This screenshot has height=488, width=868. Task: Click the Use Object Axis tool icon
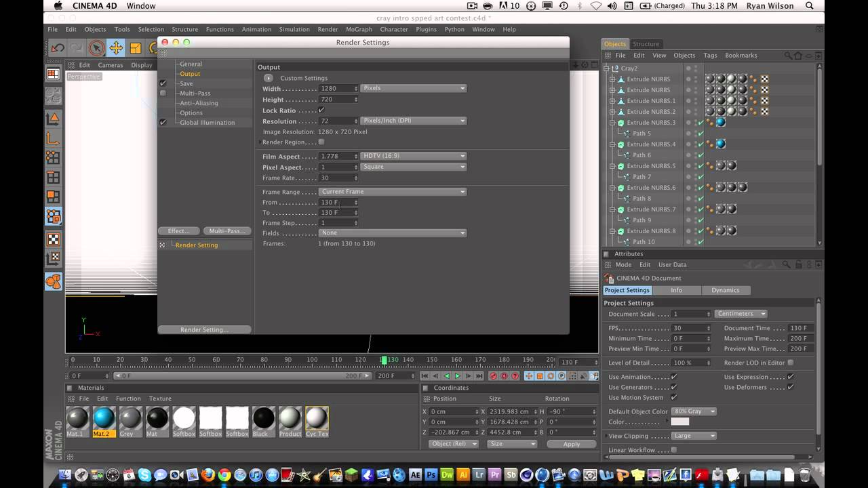click(x=54, y=139)
